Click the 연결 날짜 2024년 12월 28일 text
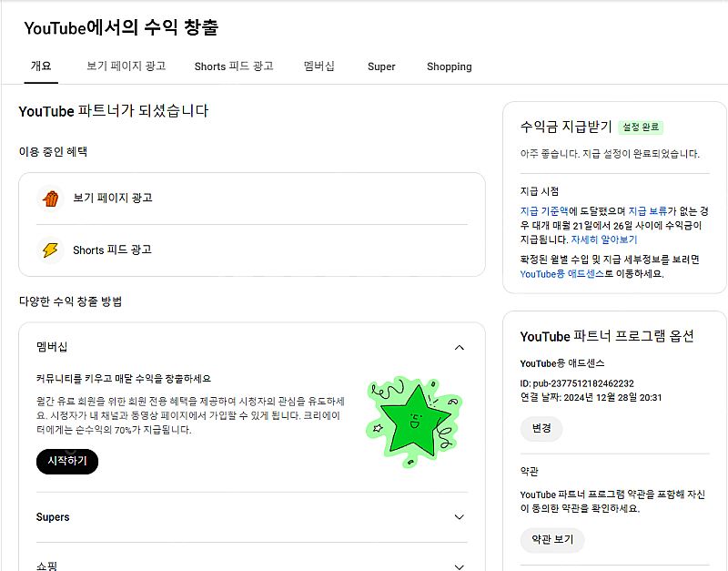728x571 pixels. (591, 398)
